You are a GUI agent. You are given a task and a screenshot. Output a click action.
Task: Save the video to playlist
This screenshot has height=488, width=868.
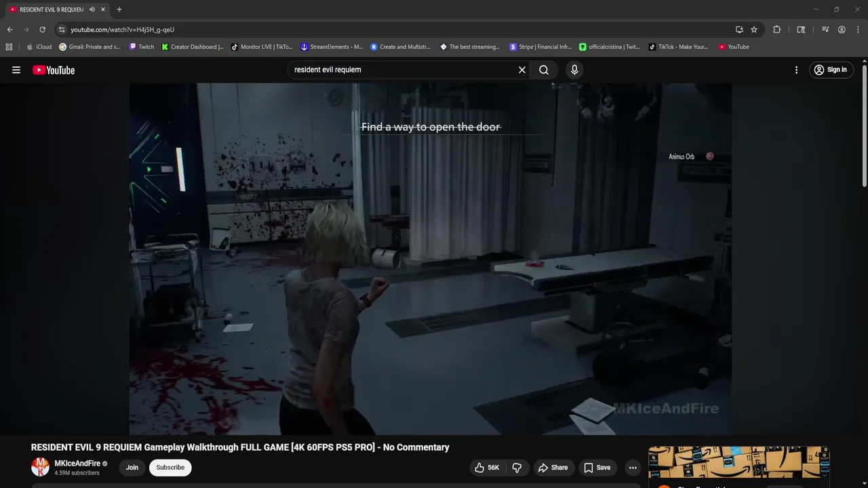coord(597,468)
